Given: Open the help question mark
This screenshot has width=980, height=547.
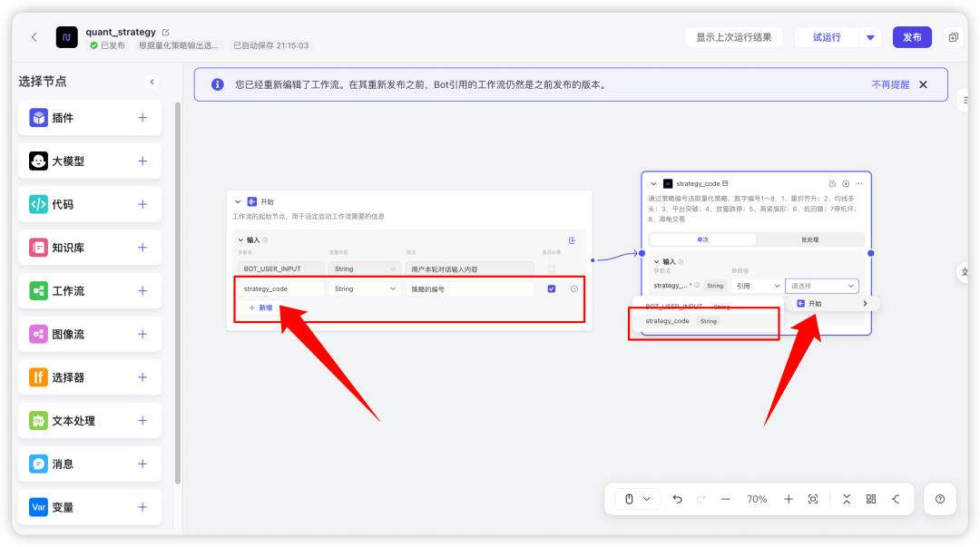Looking at the screenshot, I should pyautogui.click(x=940, y=499).
